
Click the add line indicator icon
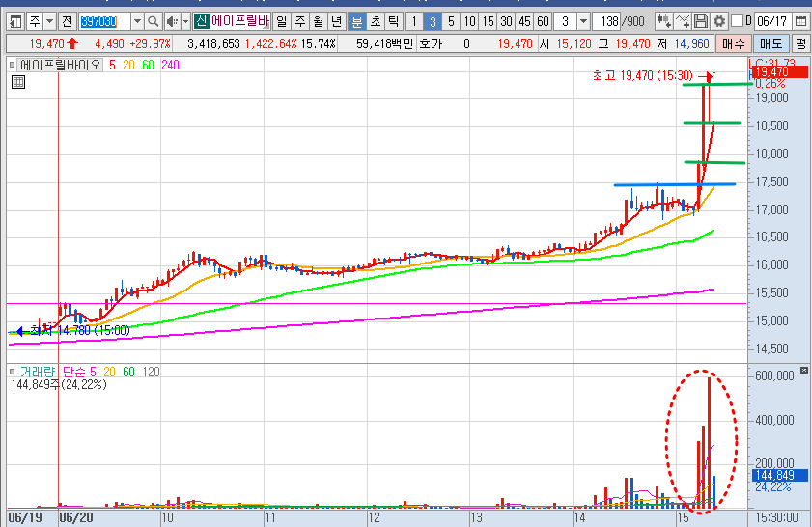[x=683, y=22]
